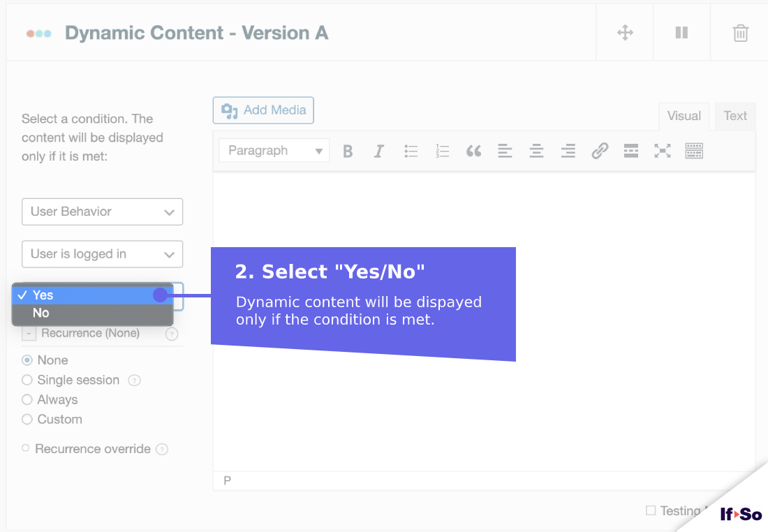Expand the User is logged in dropdown
This screenshot has width=768, height=532.
(x=102, y=254)
